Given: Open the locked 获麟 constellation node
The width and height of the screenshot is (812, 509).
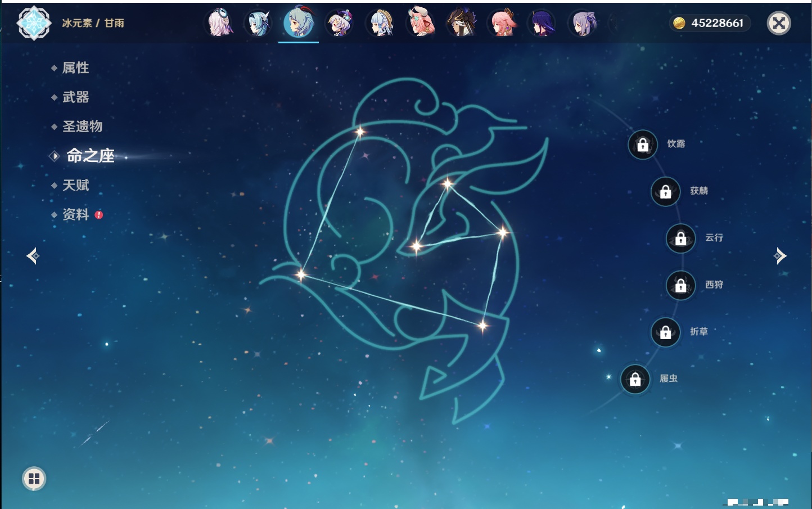Looking at the screenshot, I should click(666, 192).
